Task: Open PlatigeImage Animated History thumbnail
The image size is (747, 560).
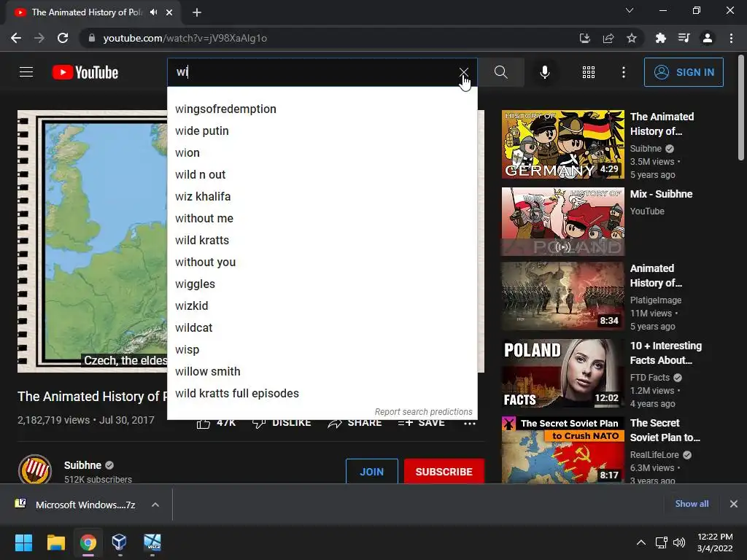Action: coord(562,296)
